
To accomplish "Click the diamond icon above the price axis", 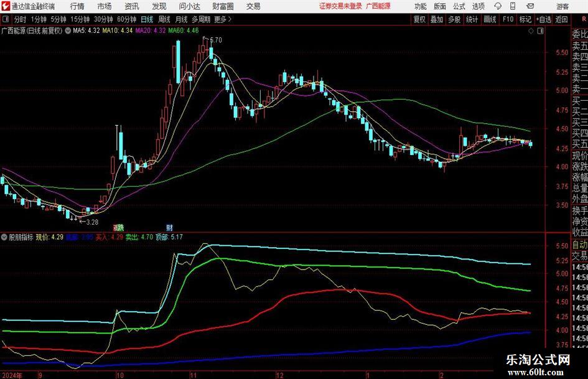I will 531,31.
